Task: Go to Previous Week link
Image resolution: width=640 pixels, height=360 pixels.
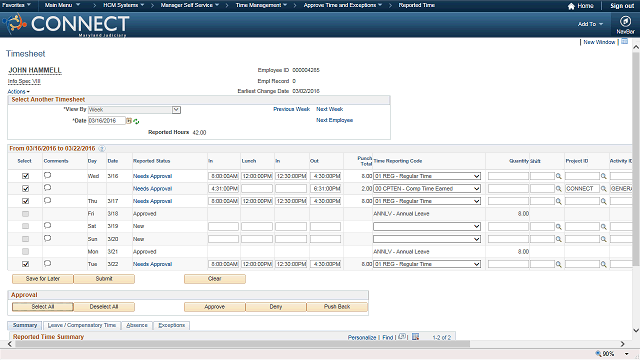Action: click(291, 109)
